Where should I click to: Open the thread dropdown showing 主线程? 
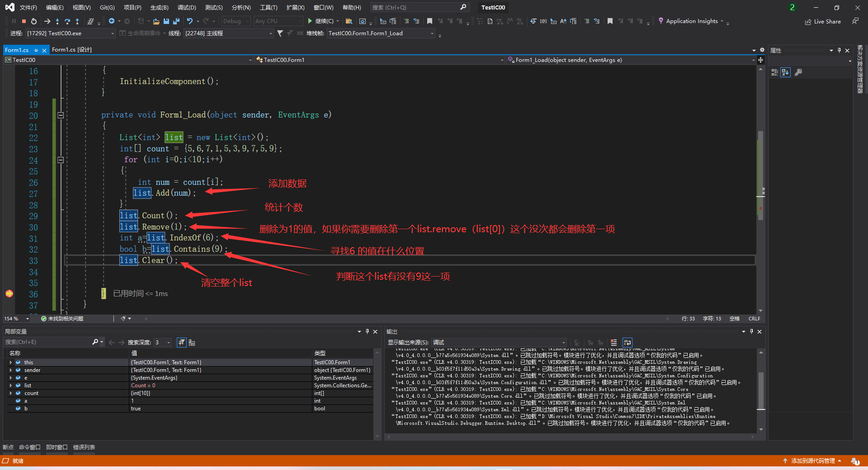coord(228,33)
